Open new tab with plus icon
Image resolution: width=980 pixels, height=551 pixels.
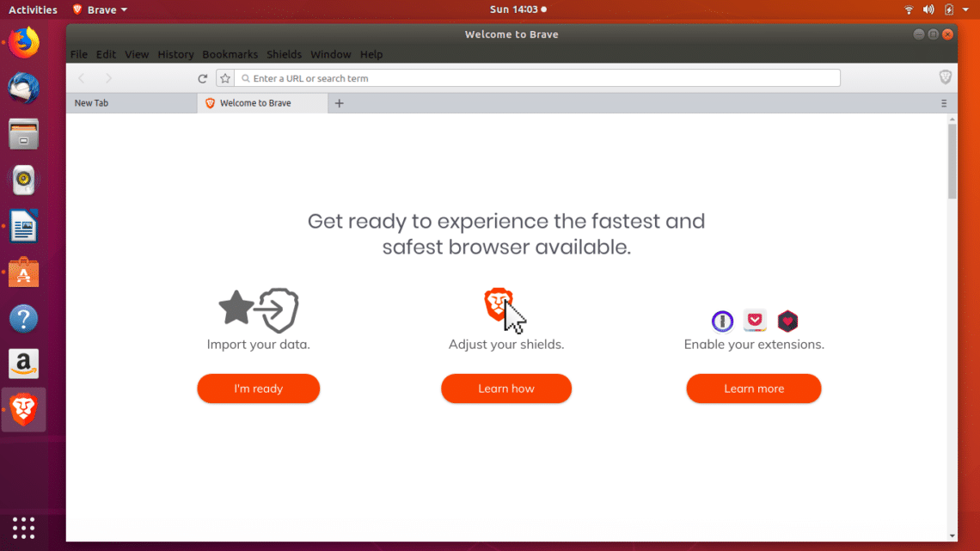click(x=339, y=103)
